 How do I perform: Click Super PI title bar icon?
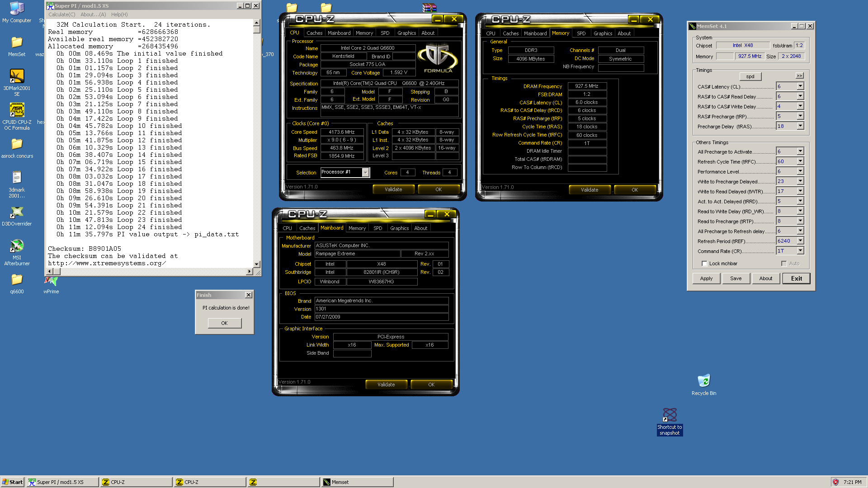click(x=50, y=6)
